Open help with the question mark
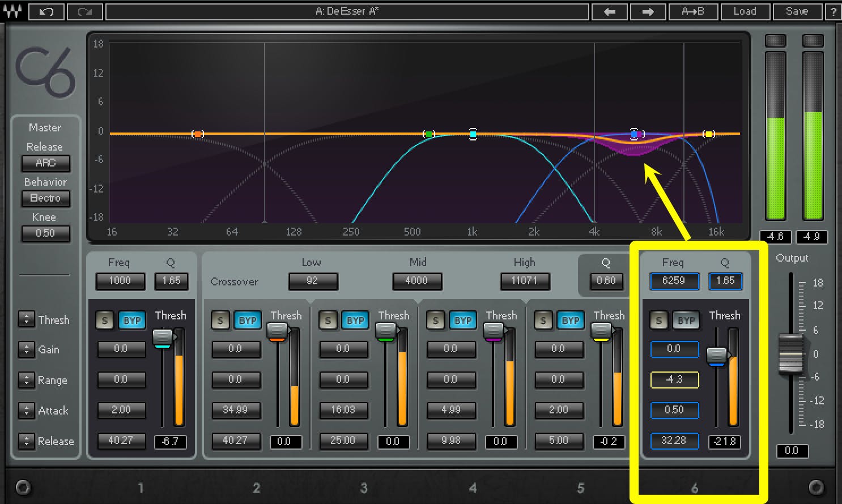The width and height of the screenshot is (842, 504). (x=833, y=11)
